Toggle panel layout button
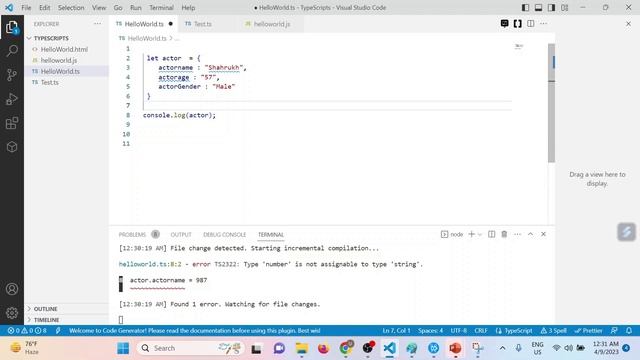Screen dimensions: 640x360 tap(538, 7)
